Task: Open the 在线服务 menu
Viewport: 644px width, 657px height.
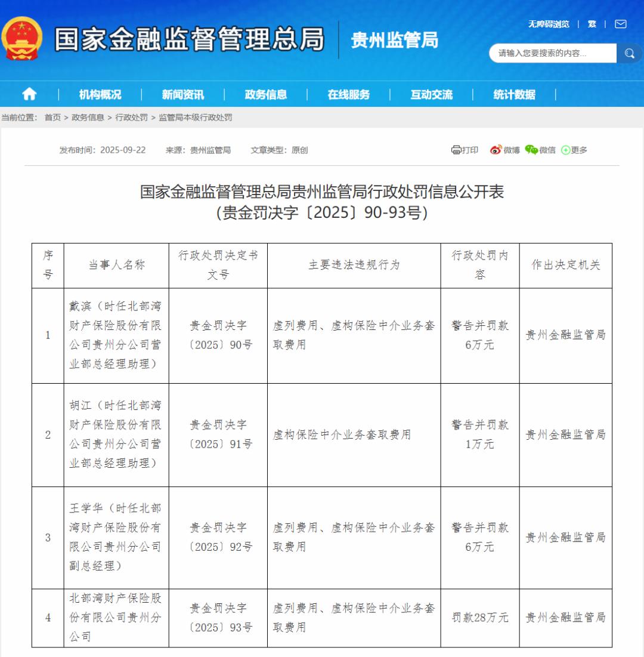Action: (348, 94)
